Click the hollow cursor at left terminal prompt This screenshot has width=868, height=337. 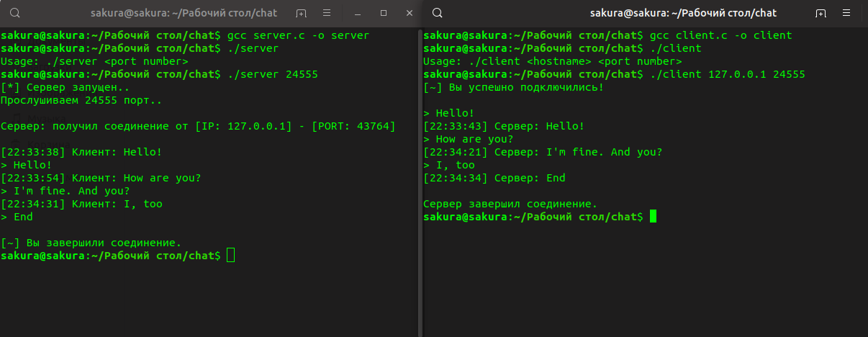(x=230, y=256)
